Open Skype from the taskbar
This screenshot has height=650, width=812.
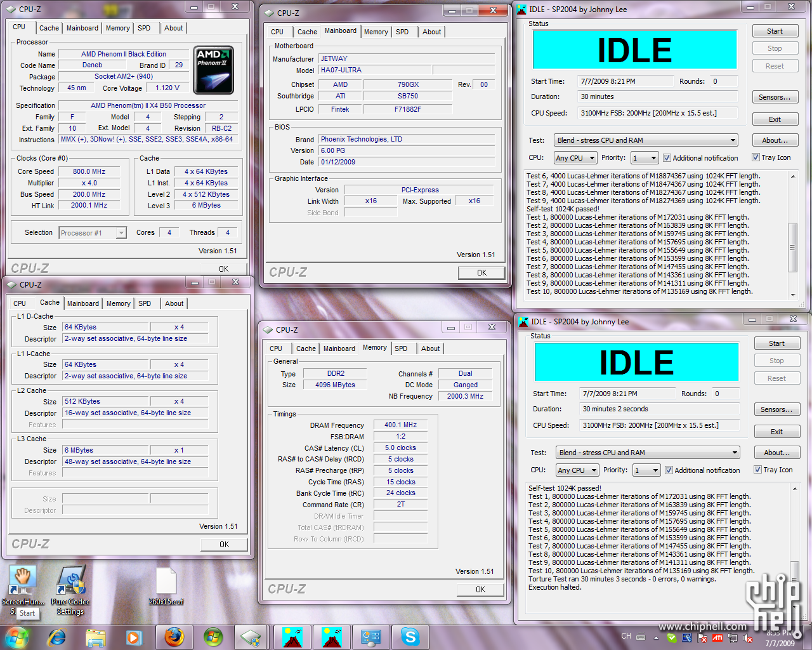410,637
